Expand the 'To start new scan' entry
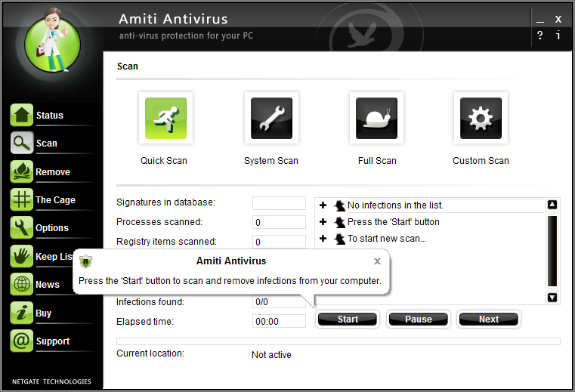The image size is (575, 392). coord(323,239)
